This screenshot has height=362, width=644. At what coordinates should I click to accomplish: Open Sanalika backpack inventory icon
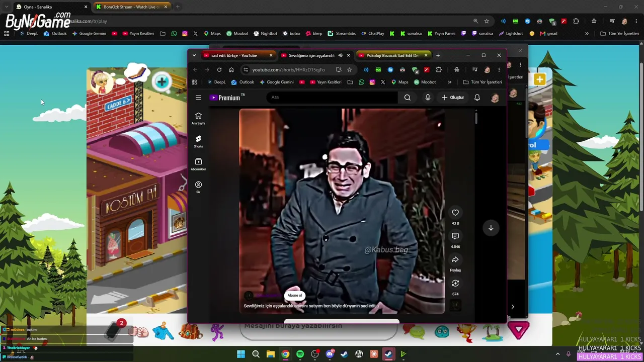click(x=190, y=332)
